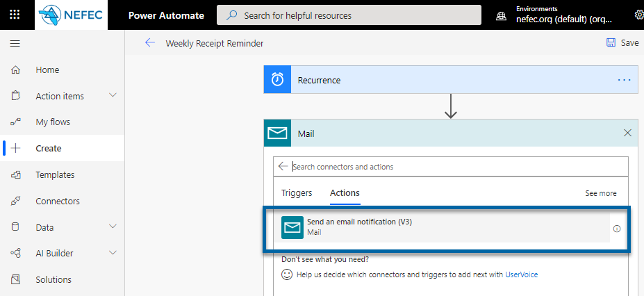Expand the Data chevron
Viewport: 644px width, 296px height.
click(x=113, y=227)
